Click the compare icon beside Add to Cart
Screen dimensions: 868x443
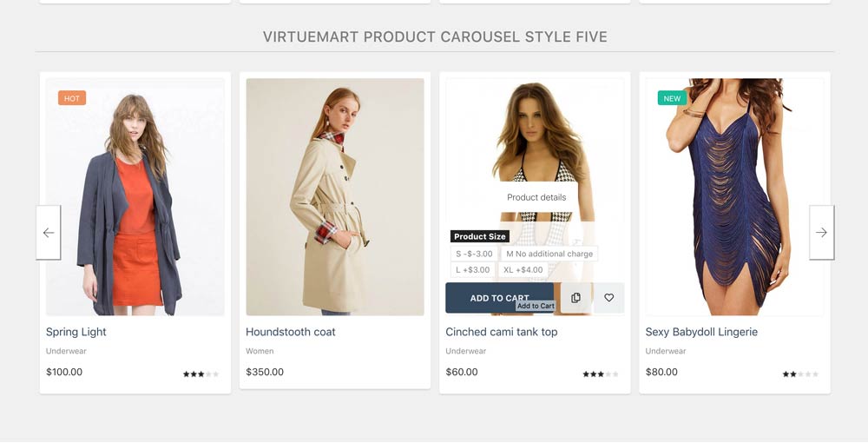pos(575,298)
